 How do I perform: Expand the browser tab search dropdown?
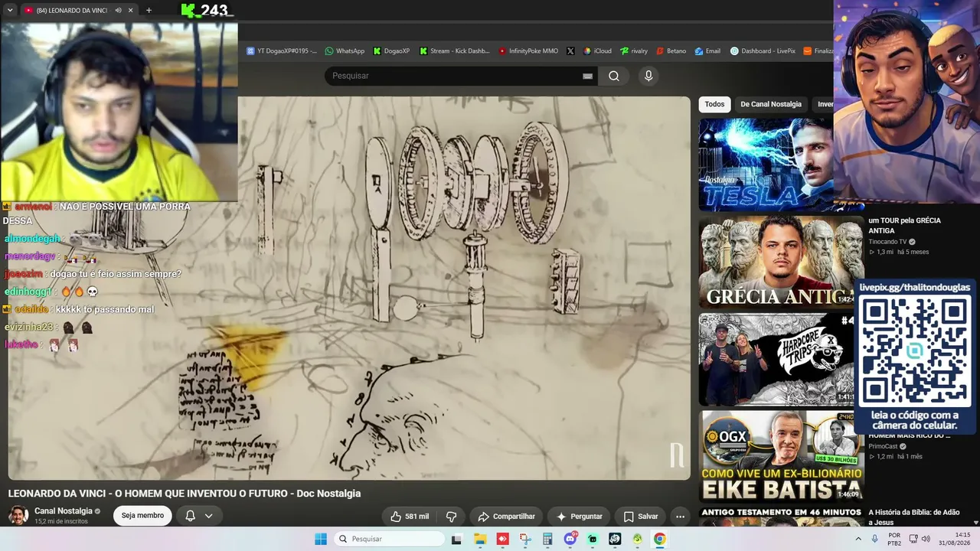(x=10, y=11)
